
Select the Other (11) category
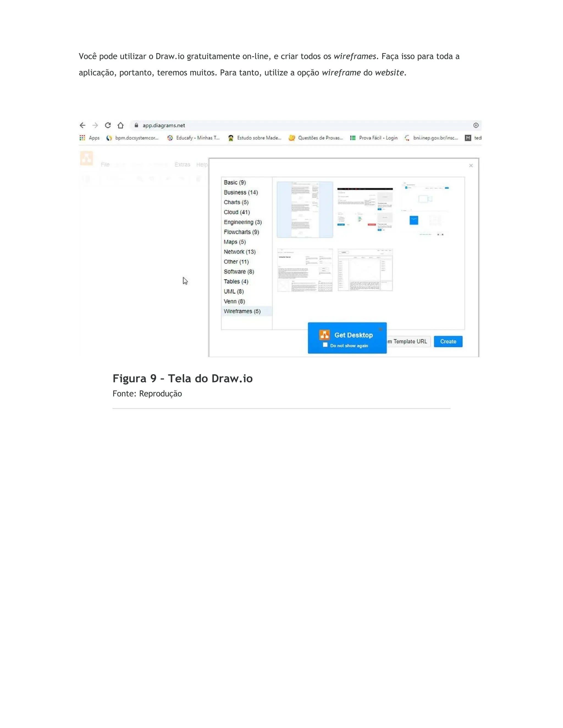247,262
